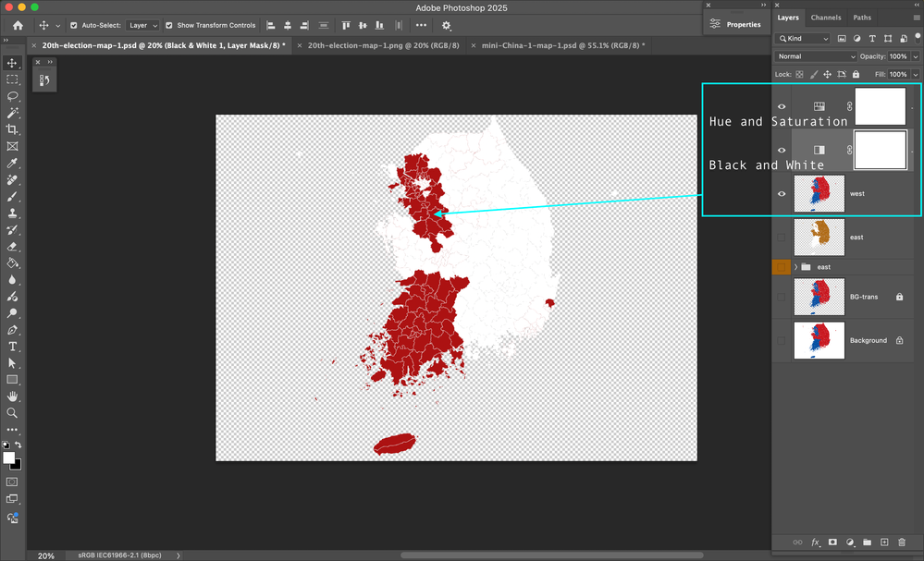Select the Crop tool

(x=12, y=129)
